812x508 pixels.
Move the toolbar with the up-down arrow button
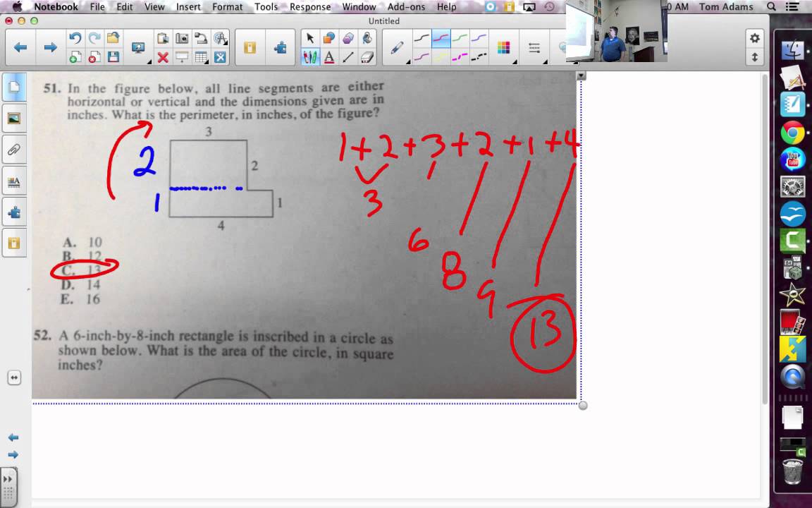754,57
